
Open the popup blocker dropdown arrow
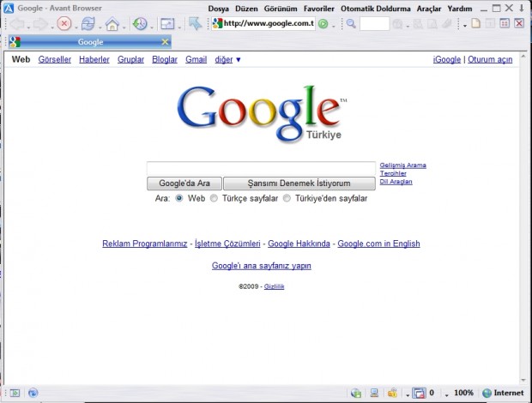pos(408,395)
